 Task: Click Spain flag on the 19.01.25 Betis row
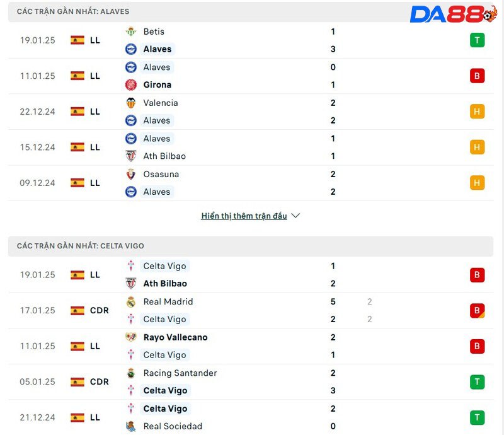[77, 40]
